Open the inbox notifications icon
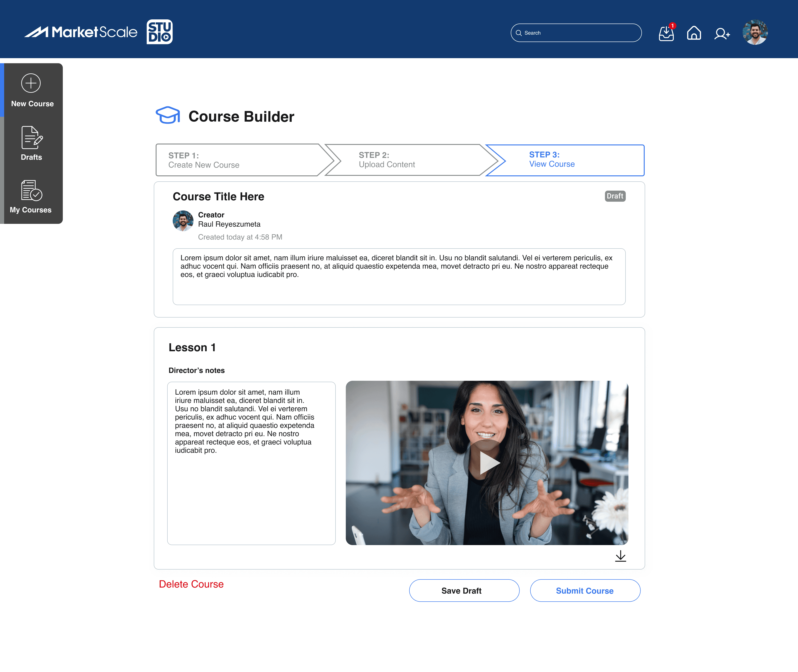Screen dimensions: 798x672 point(666,33)
